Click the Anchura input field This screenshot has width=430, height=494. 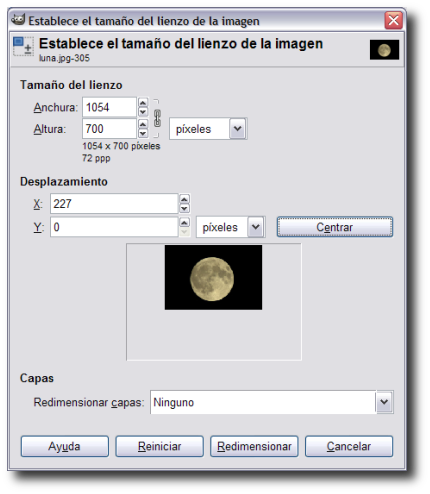(x=109, y=107)
